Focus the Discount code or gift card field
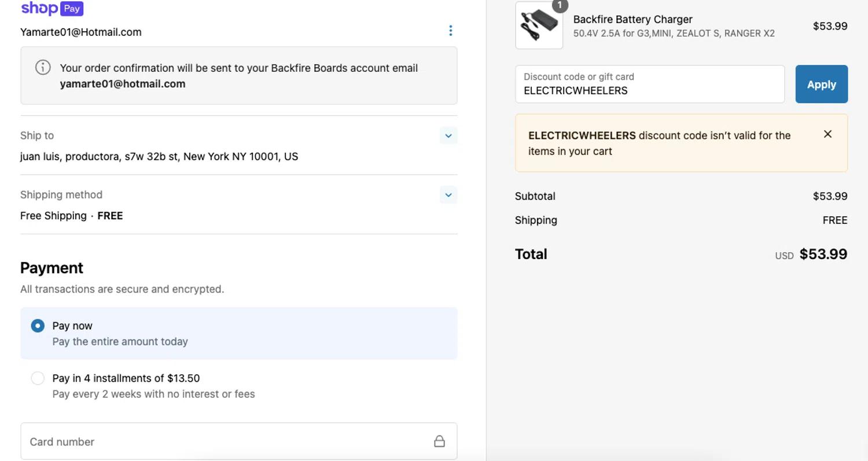Screen dimensions: 868x461 tap(649, 84)
